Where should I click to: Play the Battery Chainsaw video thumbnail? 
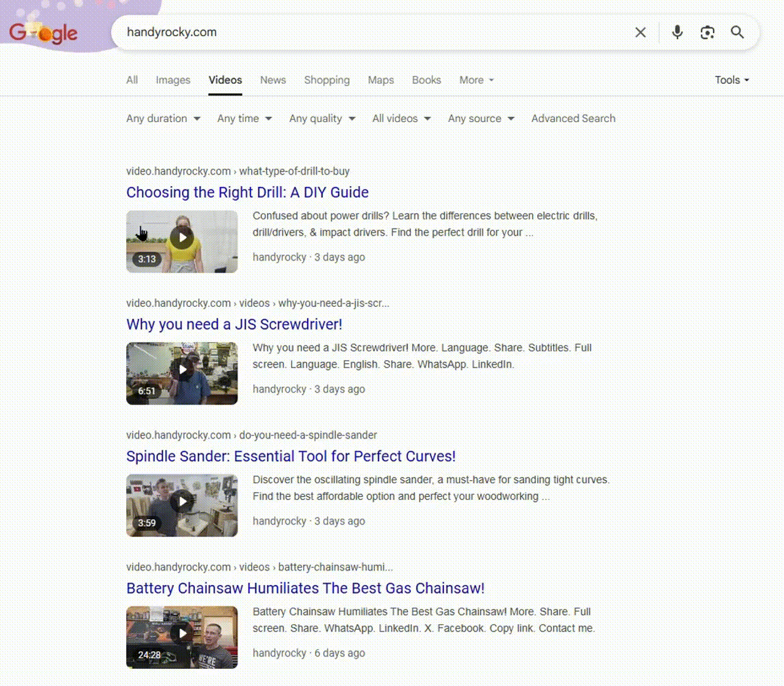[182, 637]
